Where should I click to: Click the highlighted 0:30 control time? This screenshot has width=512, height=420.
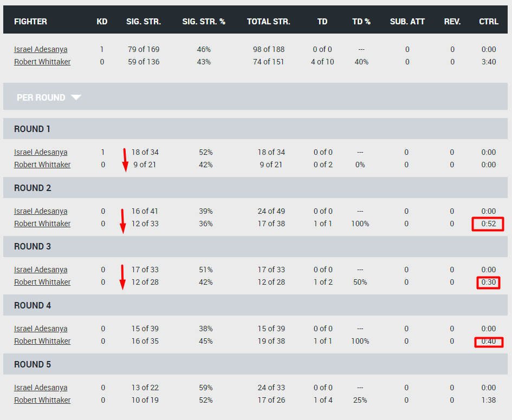(489, 282)
